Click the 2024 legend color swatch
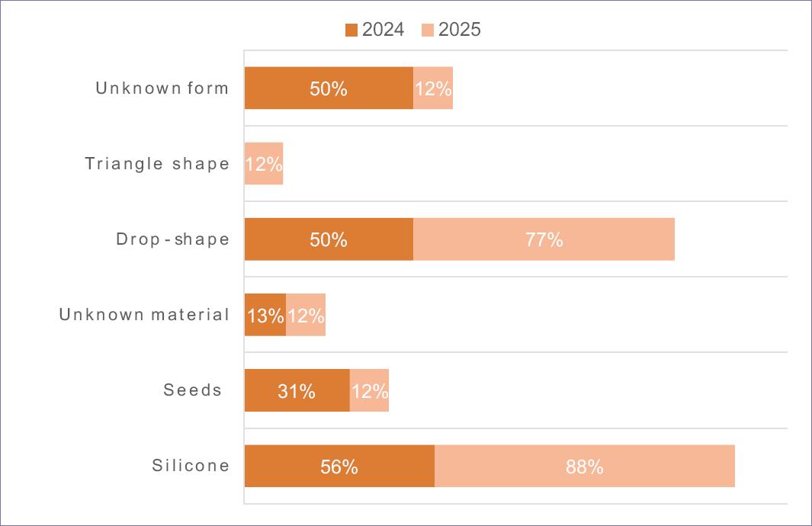 (x=351, y=30)
